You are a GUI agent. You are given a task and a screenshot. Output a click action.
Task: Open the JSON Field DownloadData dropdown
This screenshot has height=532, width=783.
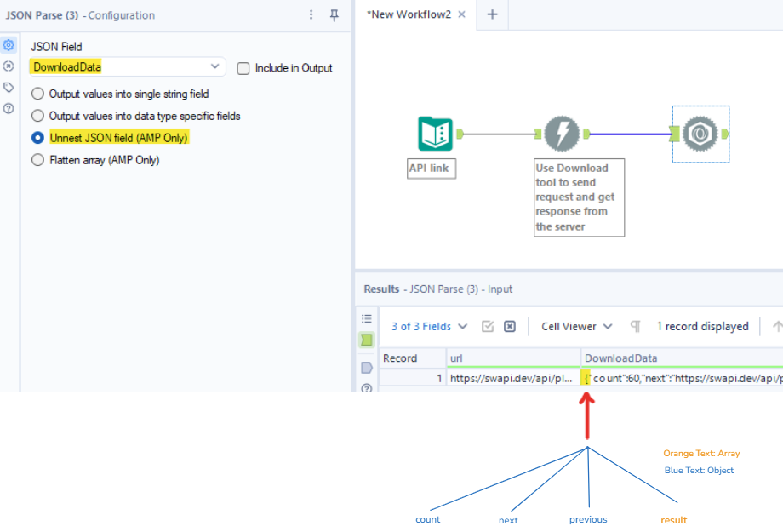128,66
